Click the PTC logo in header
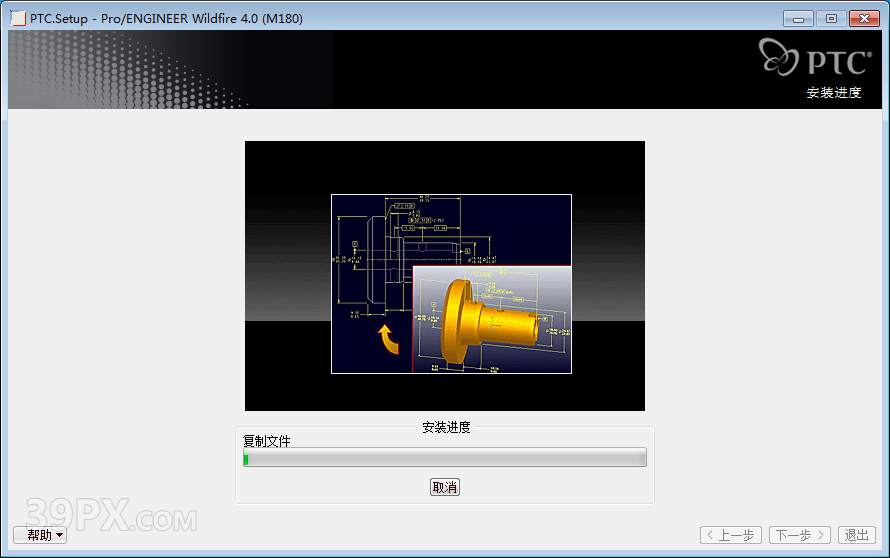 815,57
